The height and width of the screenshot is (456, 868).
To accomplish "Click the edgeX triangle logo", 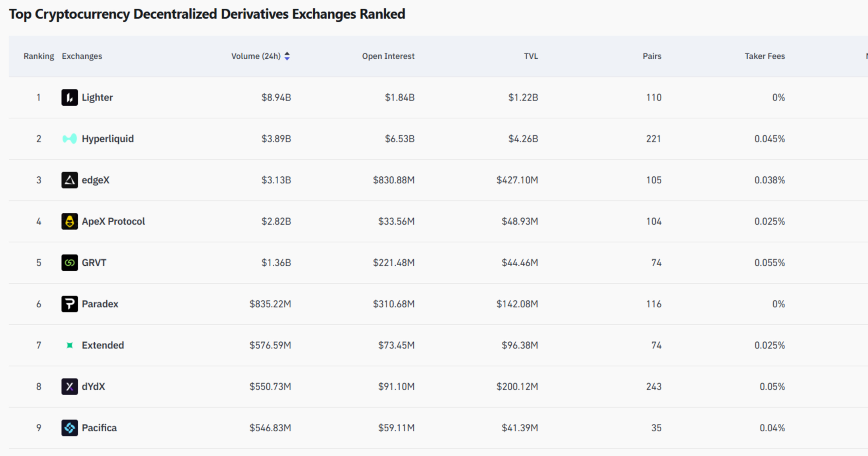I will point(69,180).
